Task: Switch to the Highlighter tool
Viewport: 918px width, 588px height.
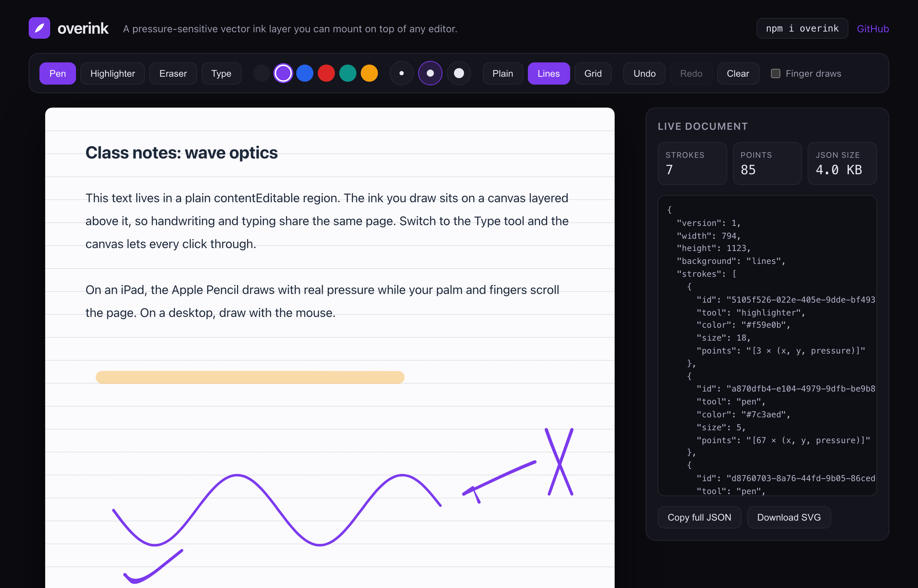Action: pyautogui.click(x=113, y=74)
